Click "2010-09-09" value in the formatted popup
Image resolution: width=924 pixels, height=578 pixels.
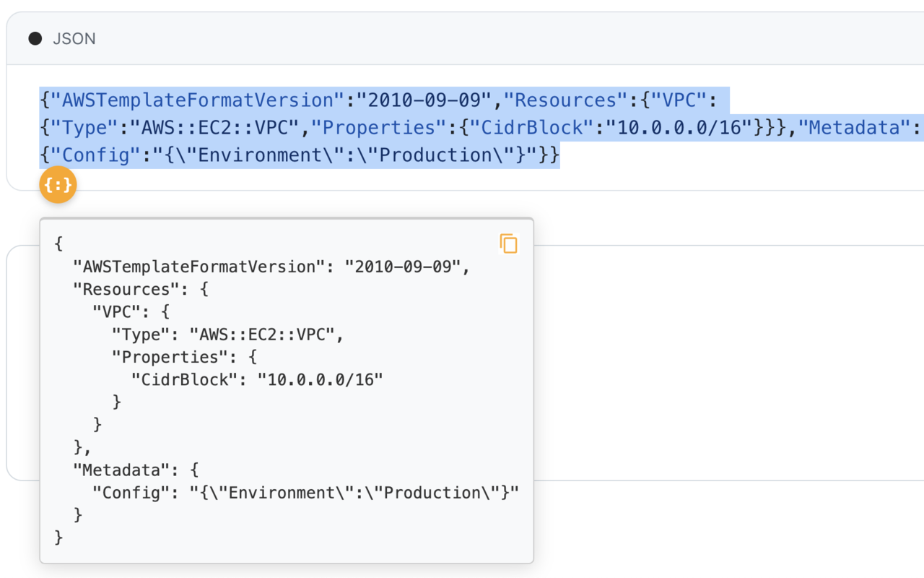coord(403,267)
